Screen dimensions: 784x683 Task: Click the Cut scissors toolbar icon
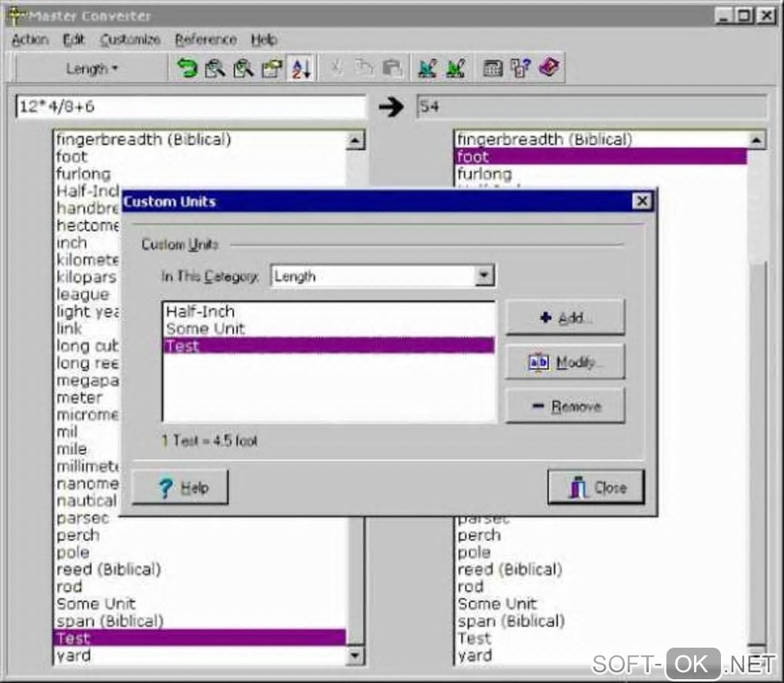337,68
